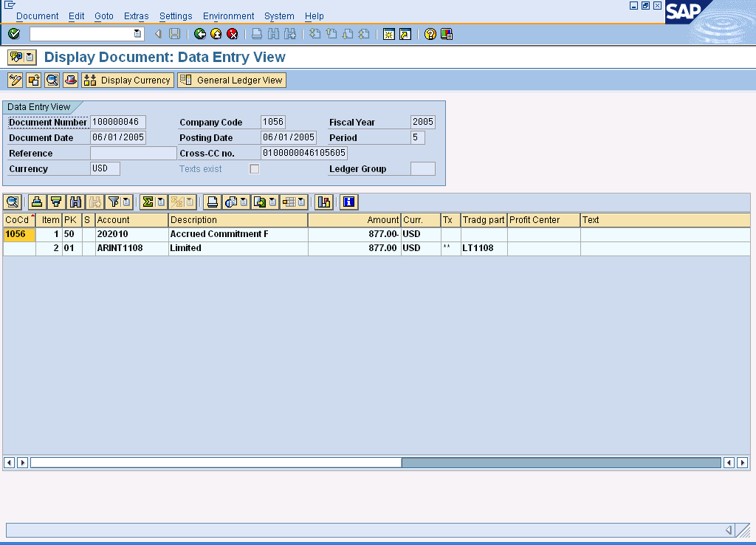The width and height of the screenshot is (756, 545).
Task: Select trading partner cell LT1108
Action: pos(484,248)
